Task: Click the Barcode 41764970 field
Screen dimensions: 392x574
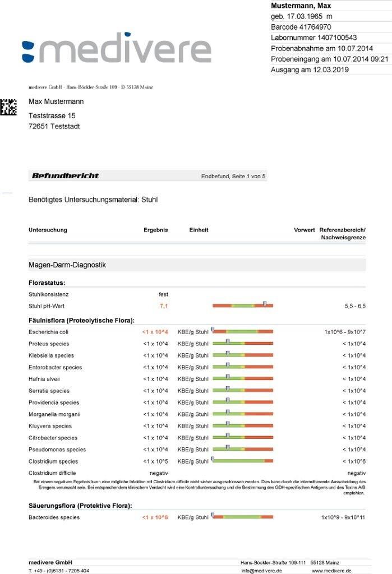Action: 301,27
